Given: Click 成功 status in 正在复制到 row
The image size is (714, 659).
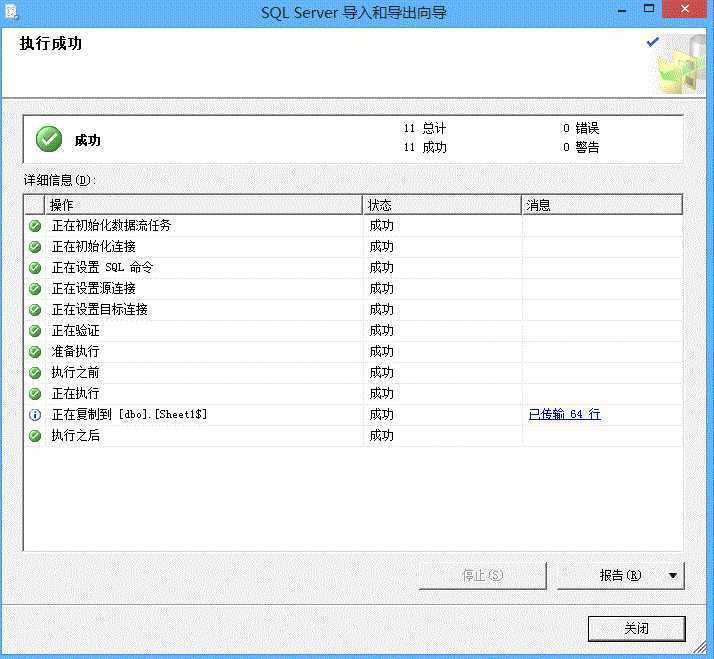Looking at the screenshot, I should (x=381, y=414).
